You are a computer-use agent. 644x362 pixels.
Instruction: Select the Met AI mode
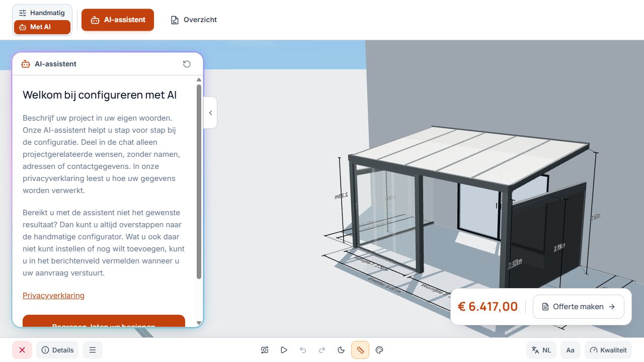tap(42, 27)
